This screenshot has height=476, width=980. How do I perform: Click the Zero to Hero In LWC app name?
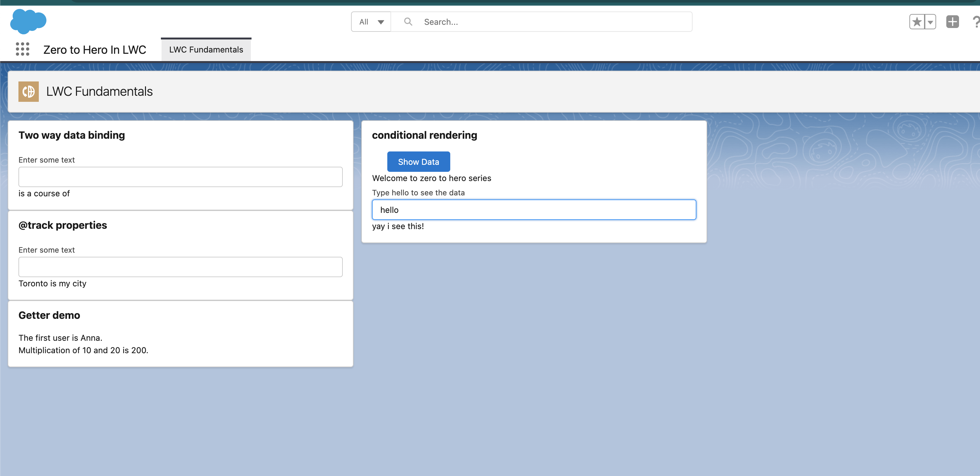pyautogui.click(x=94, y=50)
